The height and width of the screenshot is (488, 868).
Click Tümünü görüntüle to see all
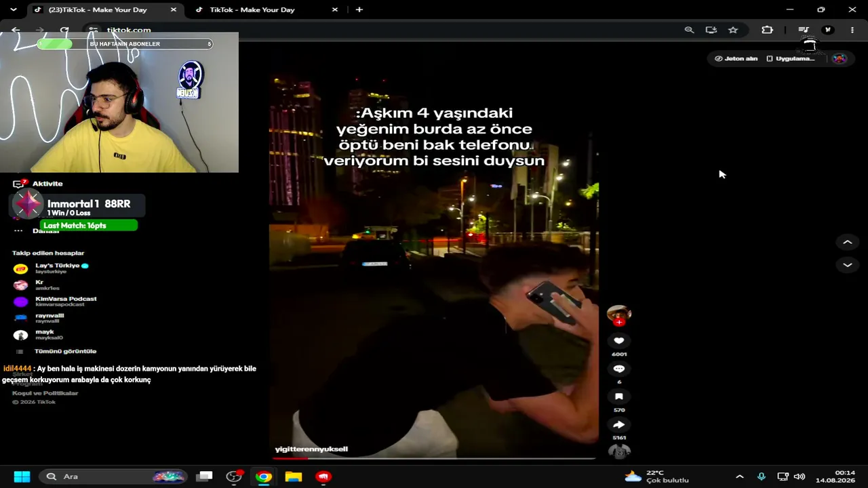click(x=65, y=351)
